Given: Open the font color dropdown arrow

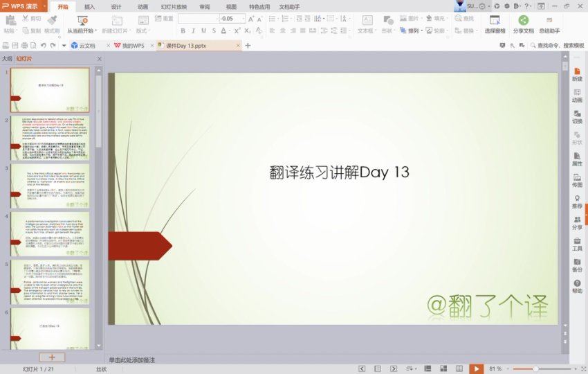Looking at the screenshot, I should 229,31.
